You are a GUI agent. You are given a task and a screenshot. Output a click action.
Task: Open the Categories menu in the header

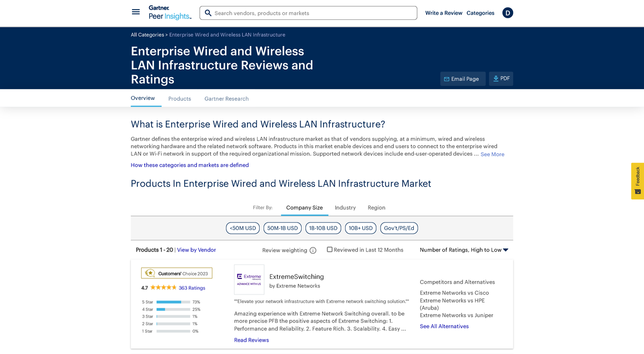tap(480, 13)
